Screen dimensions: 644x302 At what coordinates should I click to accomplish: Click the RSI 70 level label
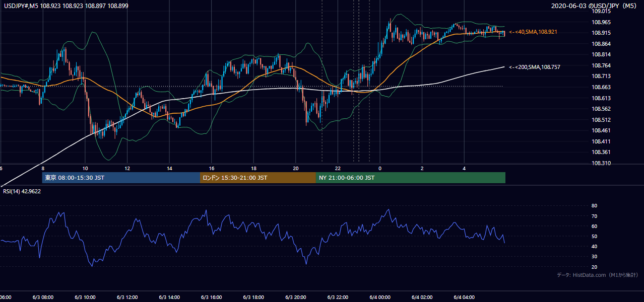(x=594, y=216)
